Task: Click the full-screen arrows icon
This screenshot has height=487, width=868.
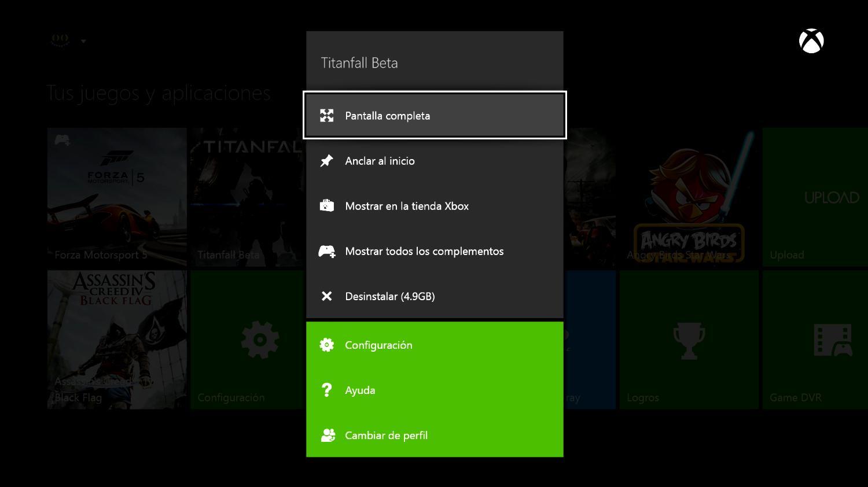Action: coord(327,116)
